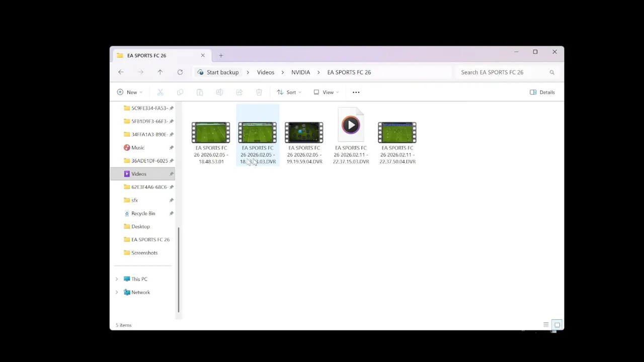Navigate to NVIDIA in breadcrumb

click(x=300, y=72)
